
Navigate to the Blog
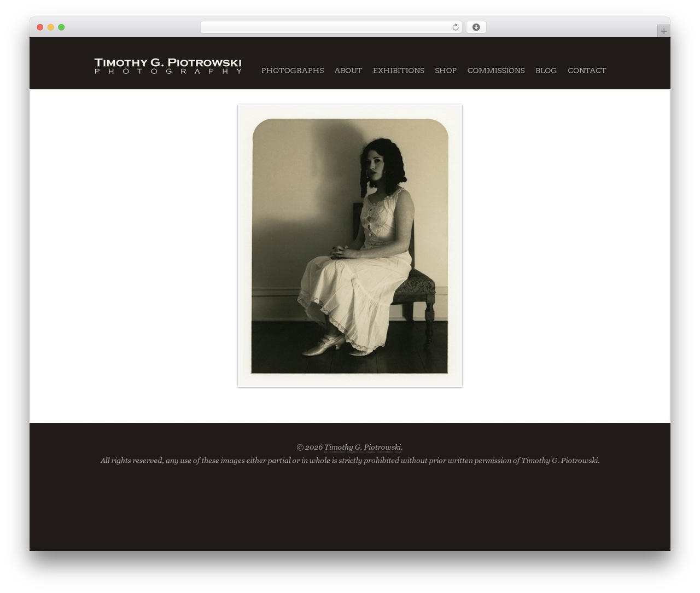546,71
